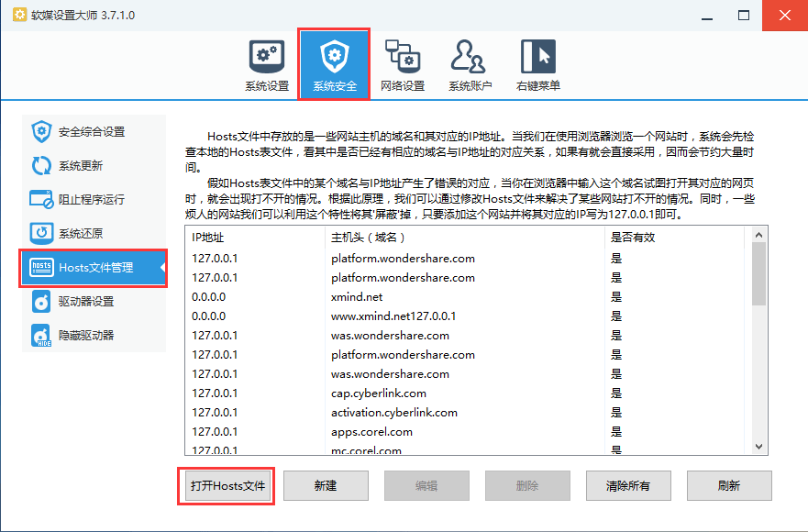Select the www.xmind.net127.0.0.1 row

465,316
